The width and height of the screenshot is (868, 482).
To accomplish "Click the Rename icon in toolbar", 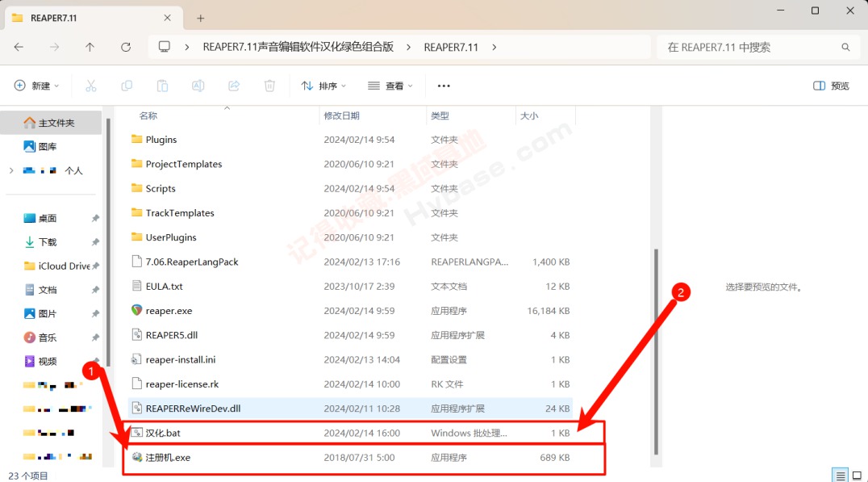I will coord(198,86).
